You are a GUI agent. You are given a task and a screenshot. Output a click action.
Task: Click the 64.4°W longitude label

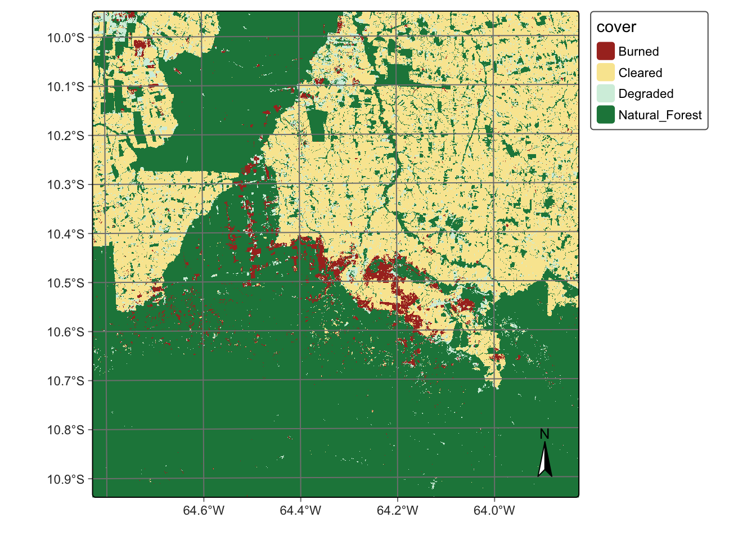click(300, 511)
